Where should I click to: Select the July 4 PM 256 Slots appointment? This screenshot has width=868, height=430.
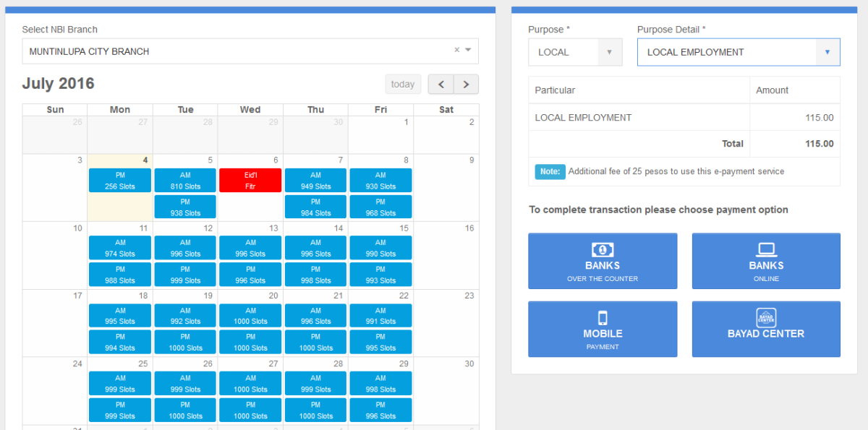point(120,181)
